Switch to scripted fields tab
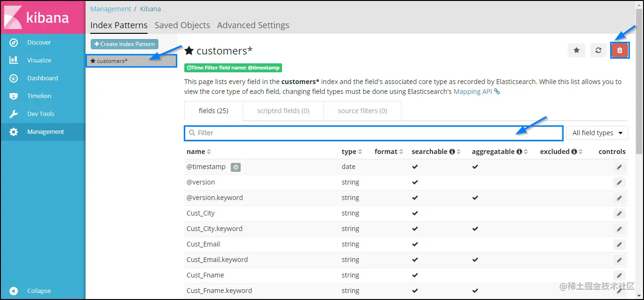Screen dimensions: 644x300 (x=283, y=111)
